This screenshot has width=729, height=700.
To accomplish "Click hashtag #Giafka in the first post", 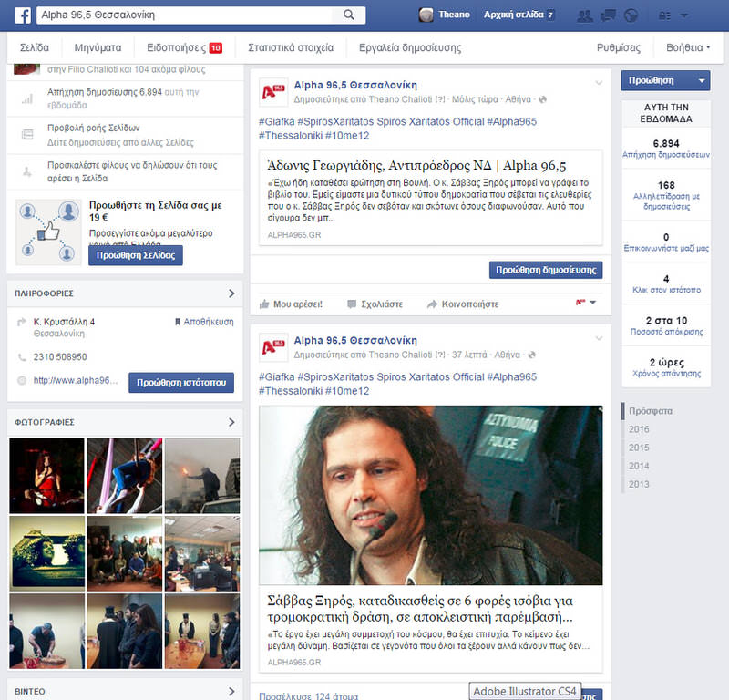I will [x=277, y=121].
